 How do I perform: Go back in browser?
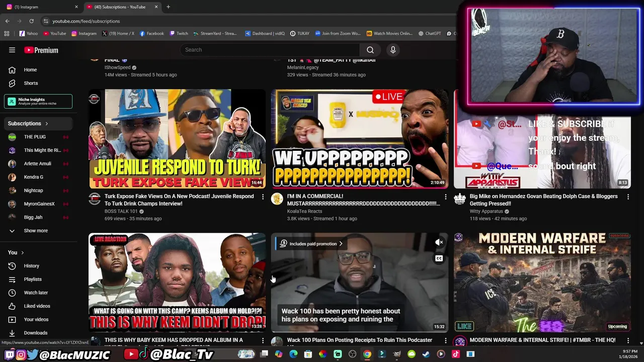7,21
